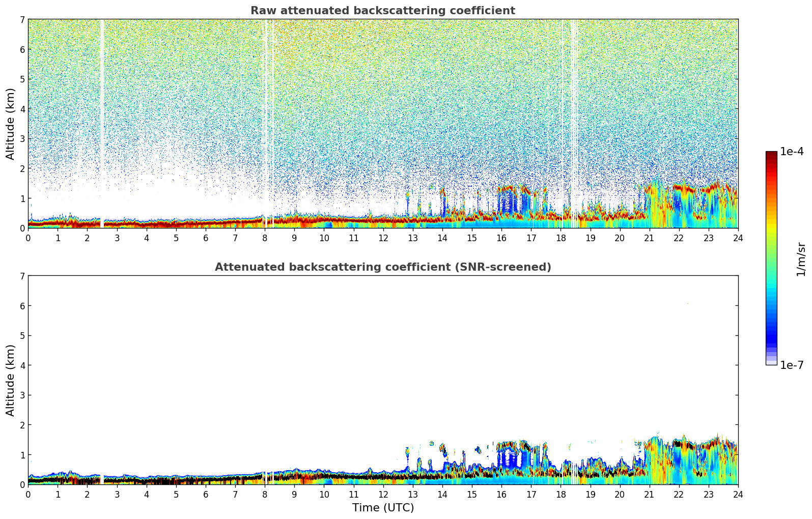Click the "Raw attenuated backscattering coefficient" plot title
812x519 pixels.
382,11
